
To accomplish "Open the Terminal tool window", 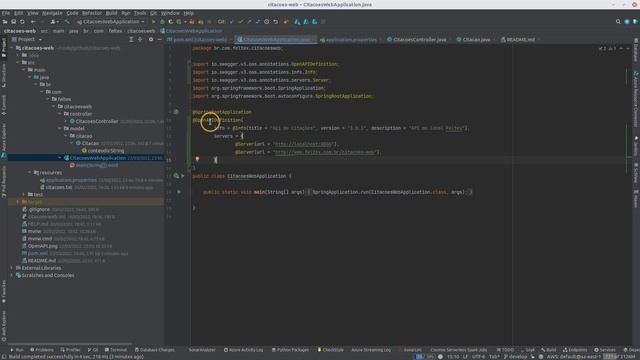I will [116, 350].
